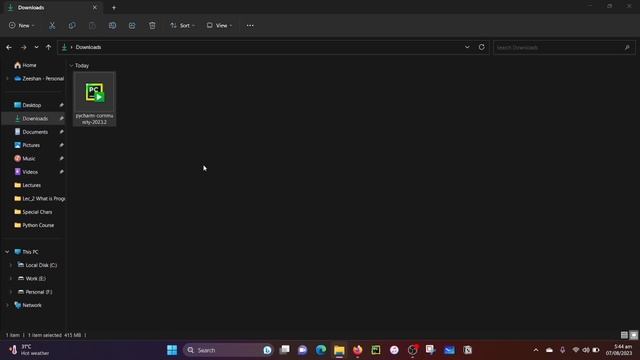Go up one folder level
Screen dimensions: 640x360
48,47
